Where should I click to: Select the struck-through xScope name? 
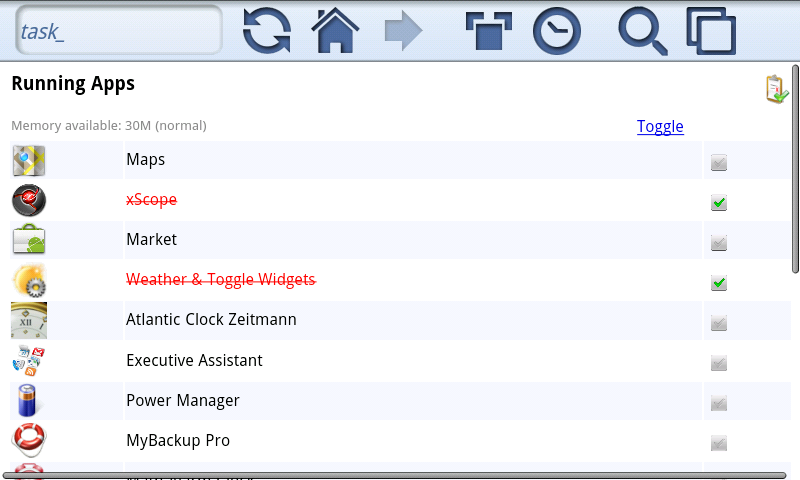(152, 199)
